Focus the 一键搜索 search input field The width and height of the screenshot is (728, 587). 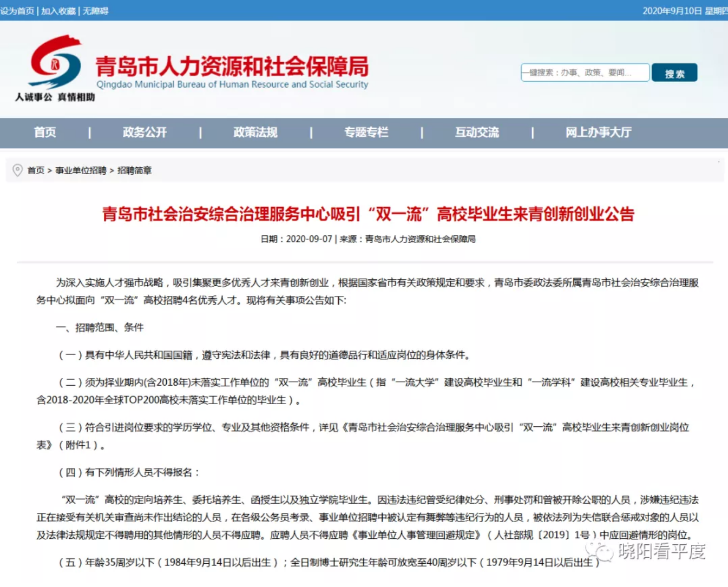point(585,72)
